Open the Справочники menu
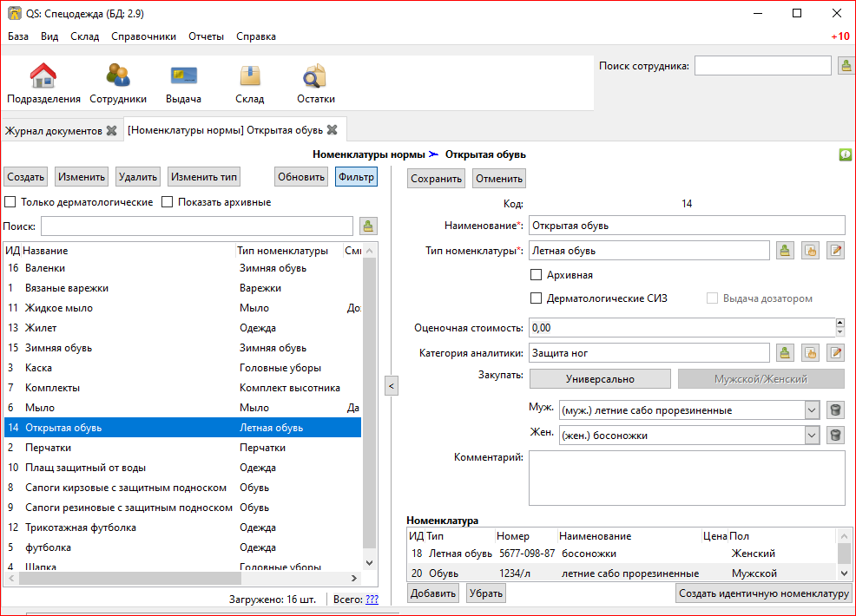Screen dimensions: 856x616 point(143,36)
